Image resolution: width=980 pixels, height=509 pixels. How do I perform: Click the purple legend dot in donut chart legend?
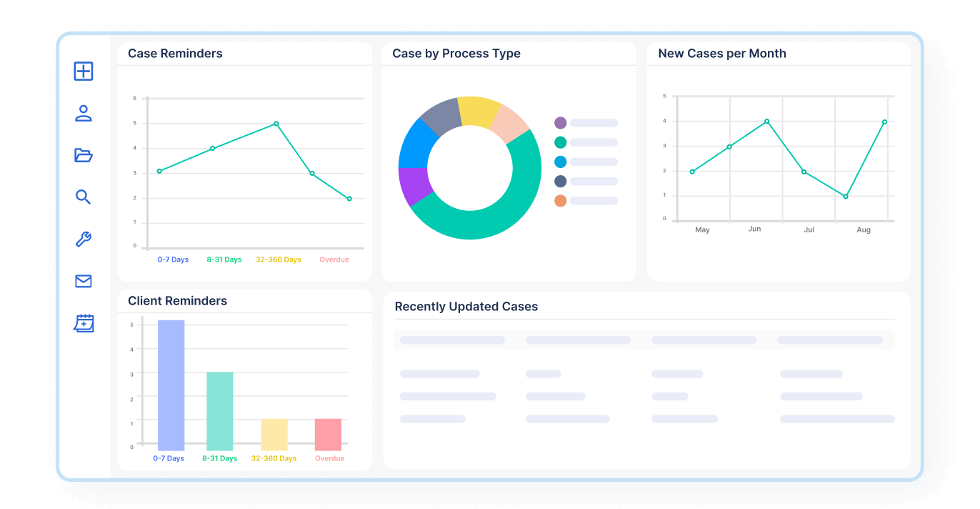[x=560, y=123]
